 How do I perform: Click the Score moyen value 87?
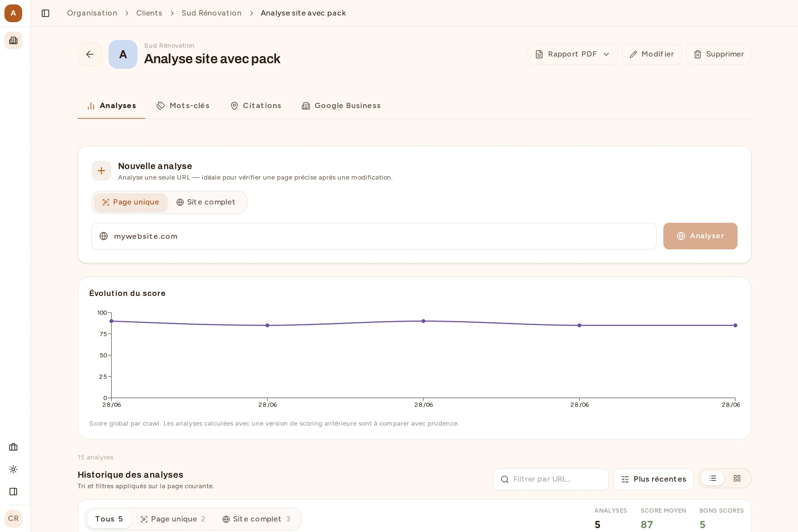pos(646,525)
